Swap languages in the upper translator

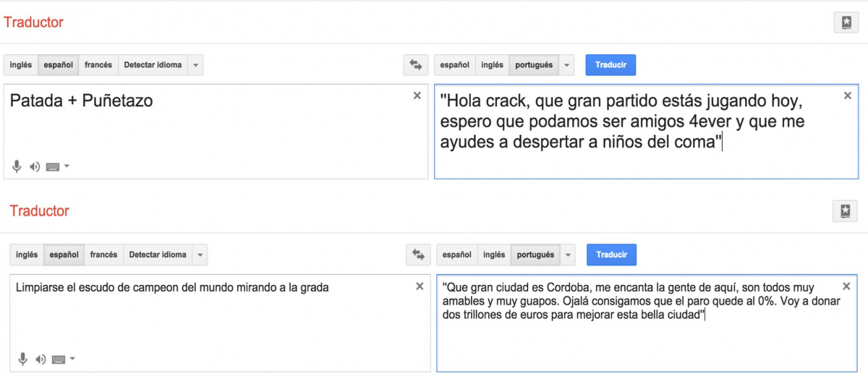tap(415, 65)
